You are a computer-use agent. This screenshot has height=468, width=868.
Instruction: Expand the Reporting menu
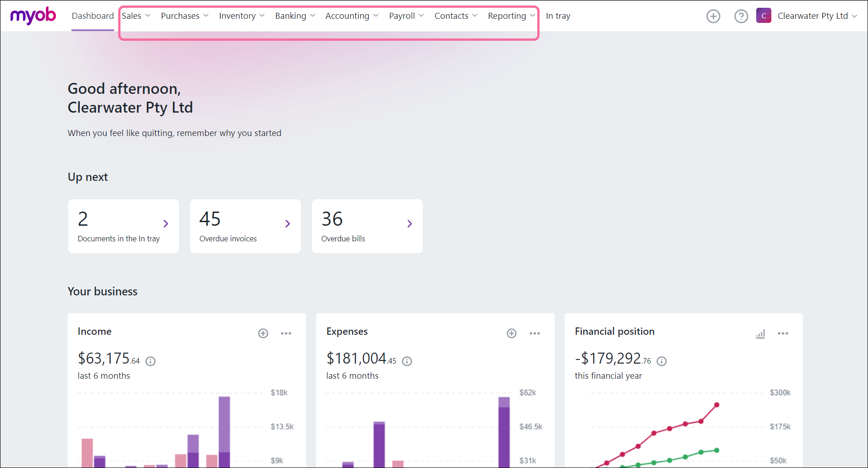click(511, 16)
